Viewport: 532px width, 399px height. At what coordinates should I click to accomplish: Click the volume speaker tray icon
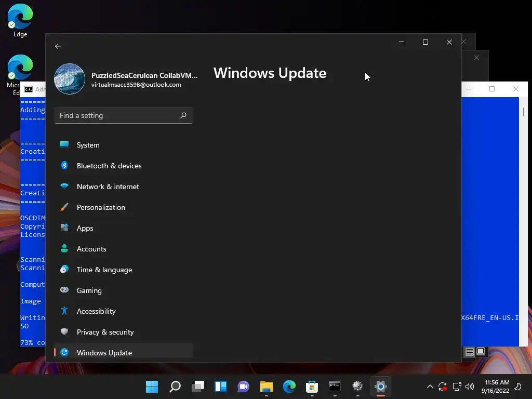point(470,387)
